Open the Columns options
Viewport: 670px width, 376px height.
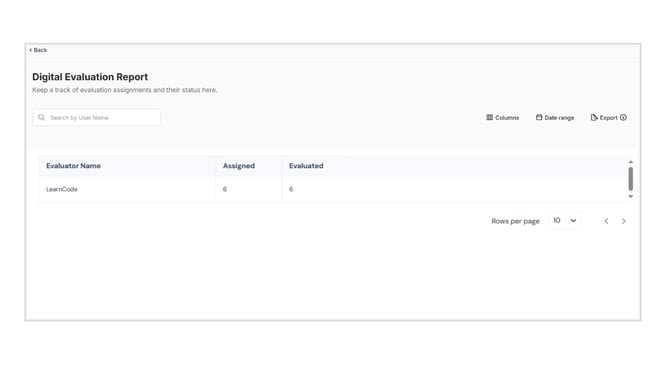tap(502, 118)
